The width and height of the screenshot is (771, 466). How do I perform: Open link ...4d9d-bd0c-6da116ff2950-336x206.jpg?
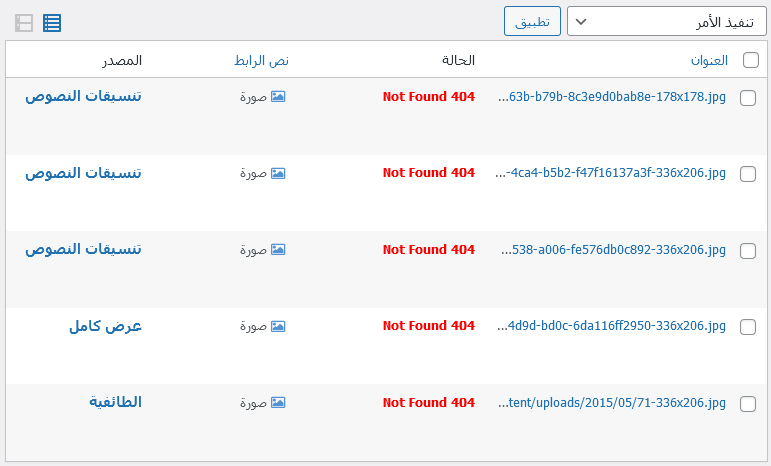pyautogui.click(x=611, y=326)
